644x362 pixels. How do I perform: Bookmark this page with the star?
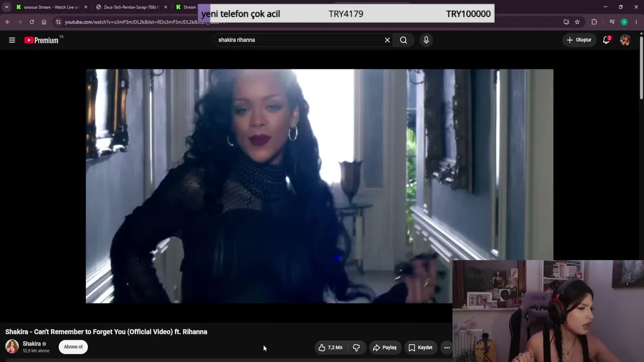tap(577, 22)
